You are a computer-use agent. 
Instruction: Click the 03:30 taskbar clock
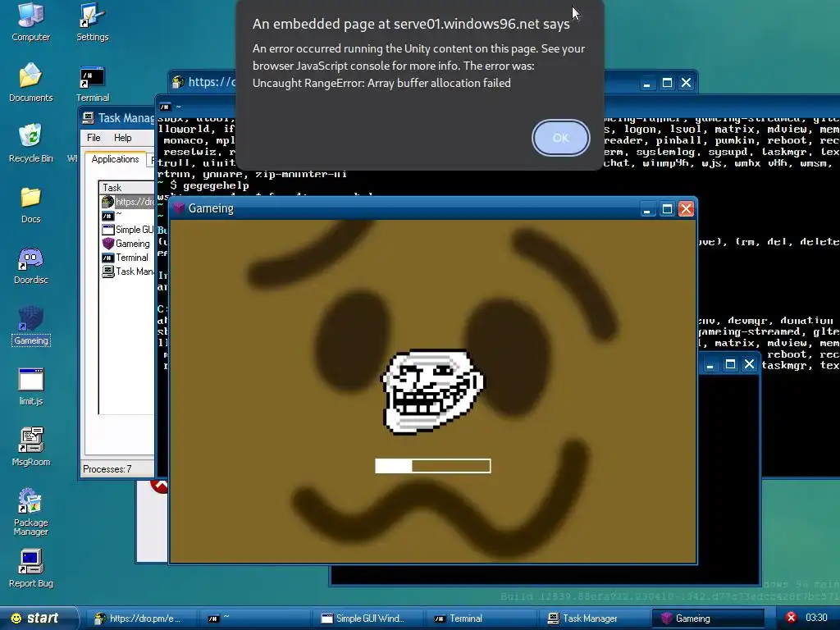point(816,618)
